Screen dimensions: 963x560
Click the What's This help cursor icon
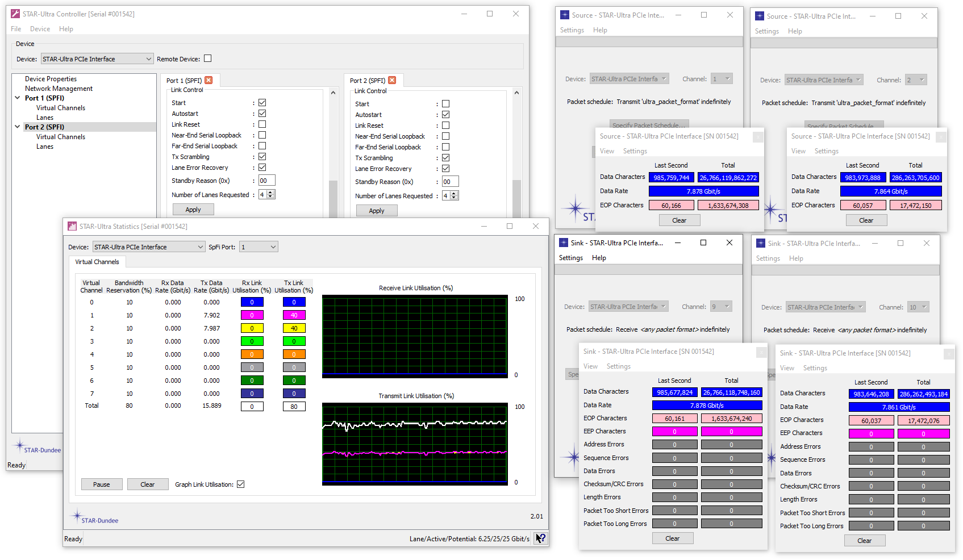[541, 538]
